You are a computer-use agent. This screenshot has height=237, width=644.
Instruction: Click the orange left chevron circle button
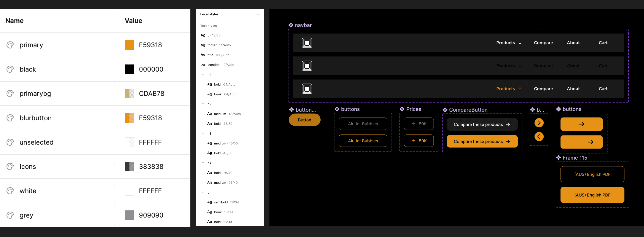539,137
